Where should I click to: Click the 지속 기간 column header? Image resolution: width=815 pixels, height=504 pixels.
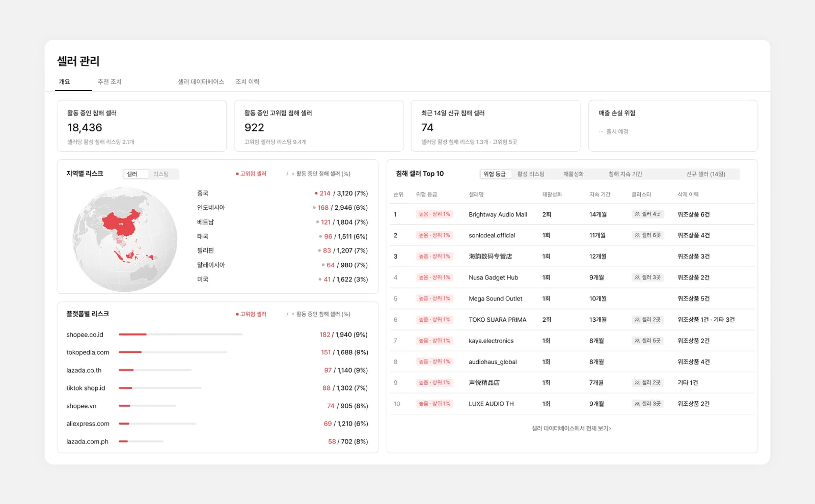coord(600,194)
